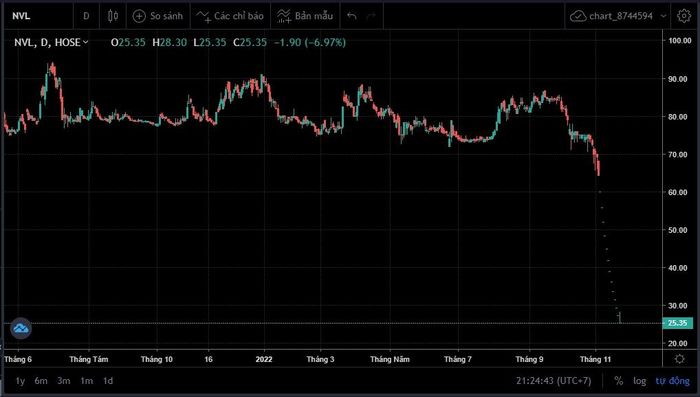This screenshot has height=397, width=700.
Task: Open Bản mẫu templates
Action: click(x=305, y=16)
